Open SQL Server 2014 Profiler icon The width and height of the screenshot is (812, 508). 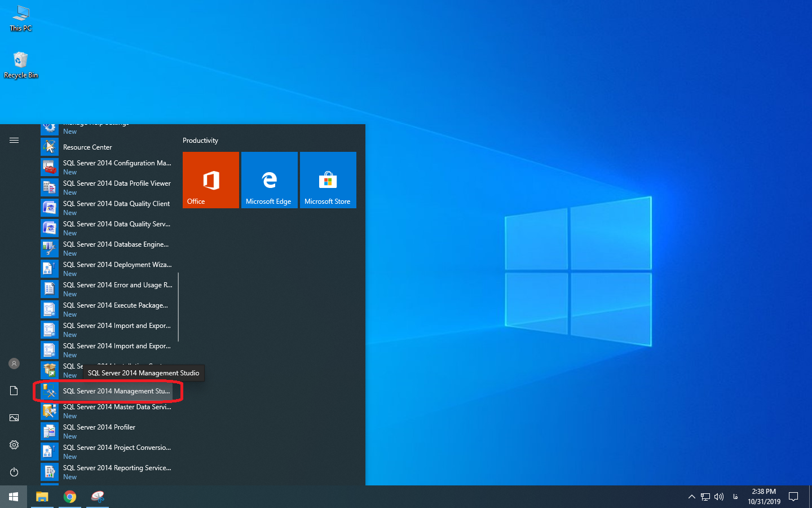tap(50, 431)
